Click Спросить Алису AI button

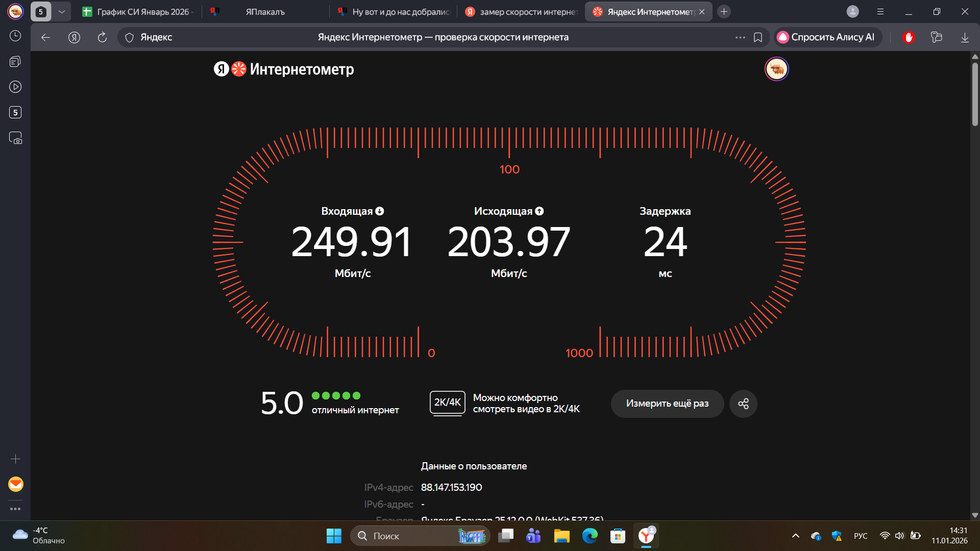[828, 37]
